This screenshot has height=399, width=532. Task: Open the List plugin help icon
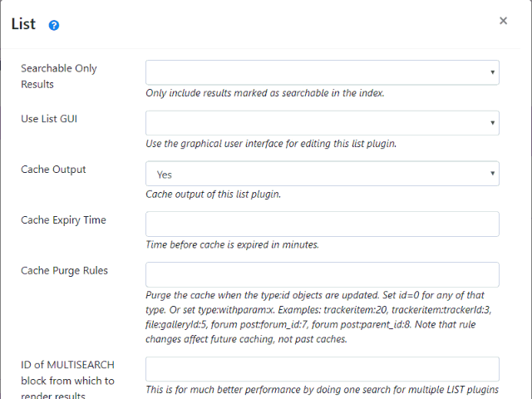click(x=54, y=25)
